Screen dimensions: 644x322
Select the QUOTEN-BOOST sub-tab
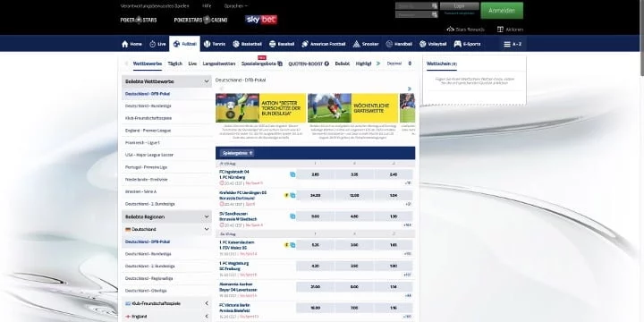pyautogui.click(x=309, y=64)
